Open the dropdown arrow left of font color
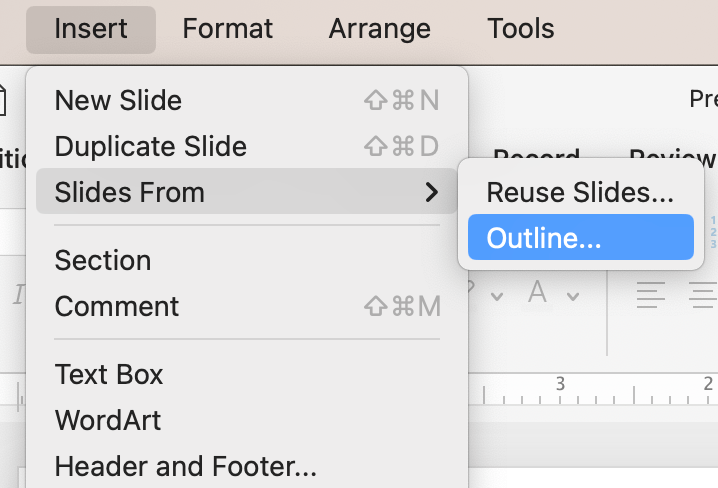718x488 pixels. coord(496,296)
